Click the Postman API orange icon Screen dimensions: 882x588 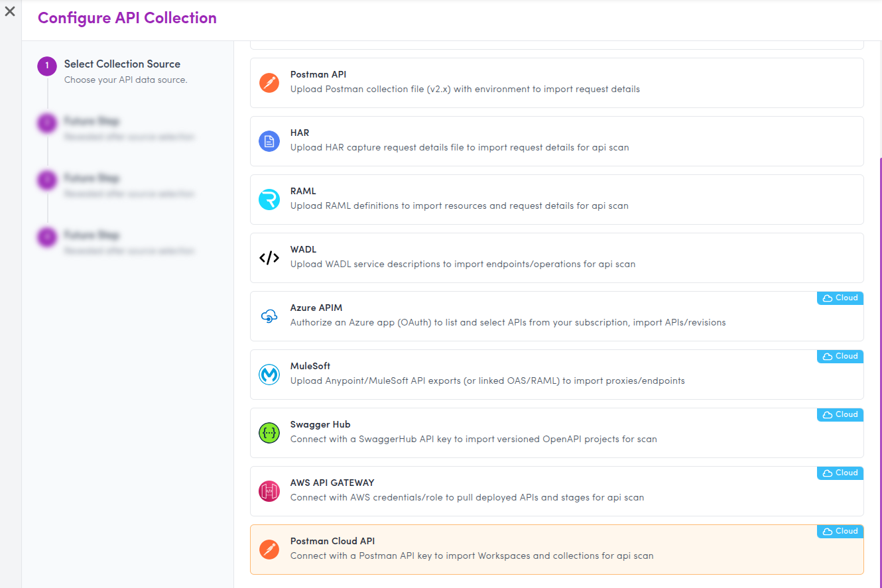pos(269,83)
